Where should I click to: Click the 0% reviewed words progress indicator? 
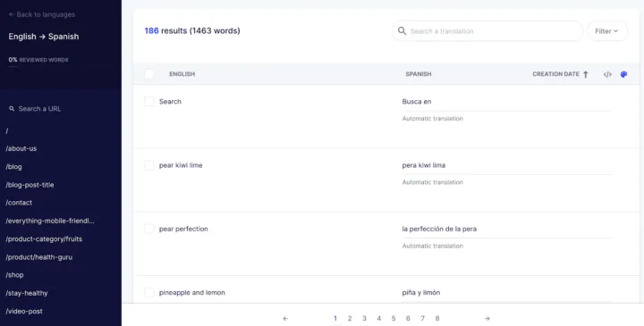pos(38,60)
